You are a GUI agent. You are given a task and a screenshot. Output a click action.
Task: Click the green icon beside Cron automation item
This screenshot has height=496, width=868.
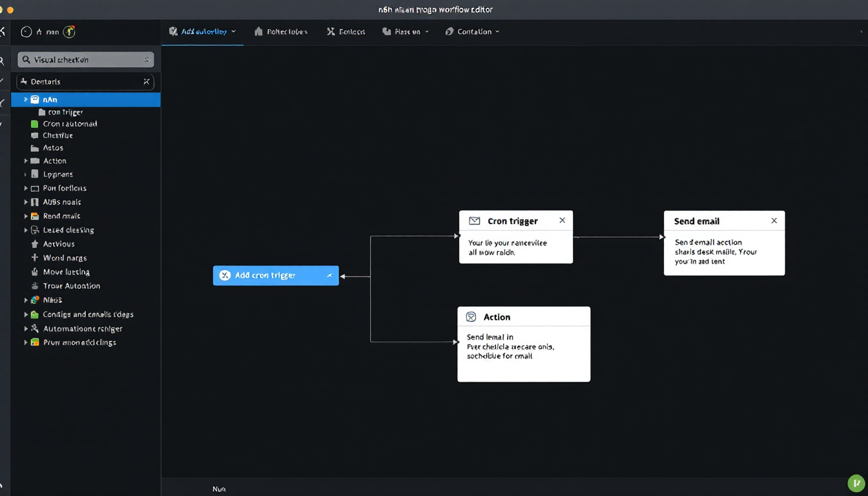point(35,124)
